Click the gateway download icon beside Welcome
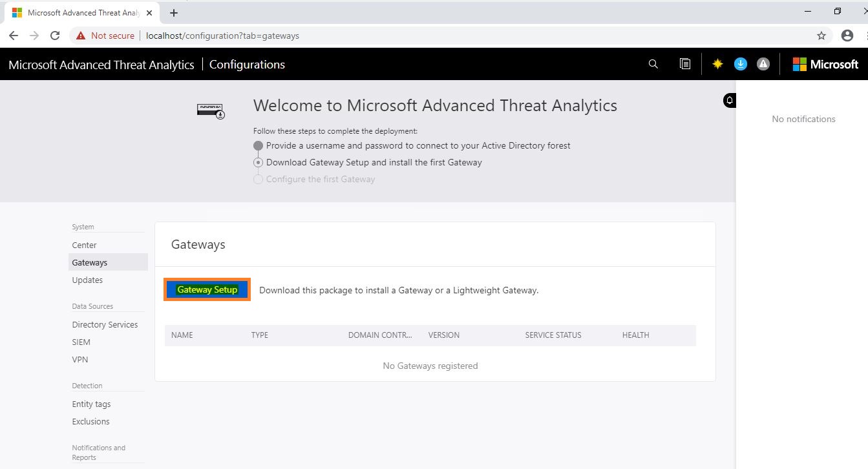868x469 pixels. (211, 111)
